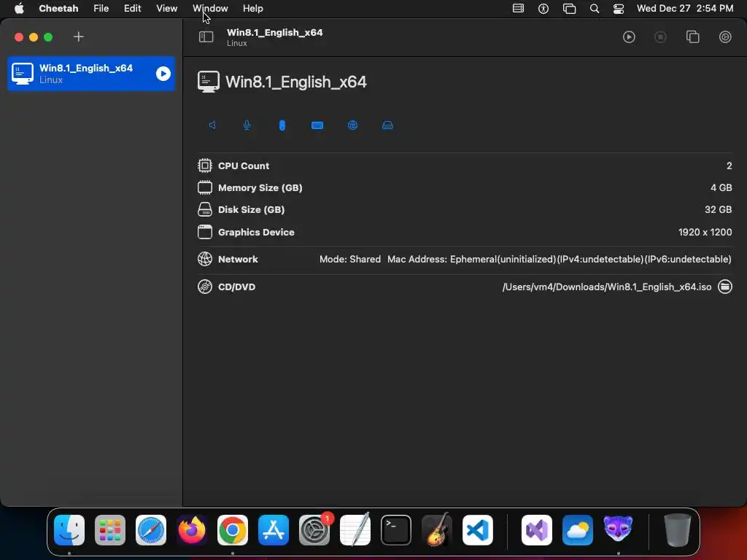Click the leftmost menu bar status list icon
747x560 pixels.
(x=519, y=8)
